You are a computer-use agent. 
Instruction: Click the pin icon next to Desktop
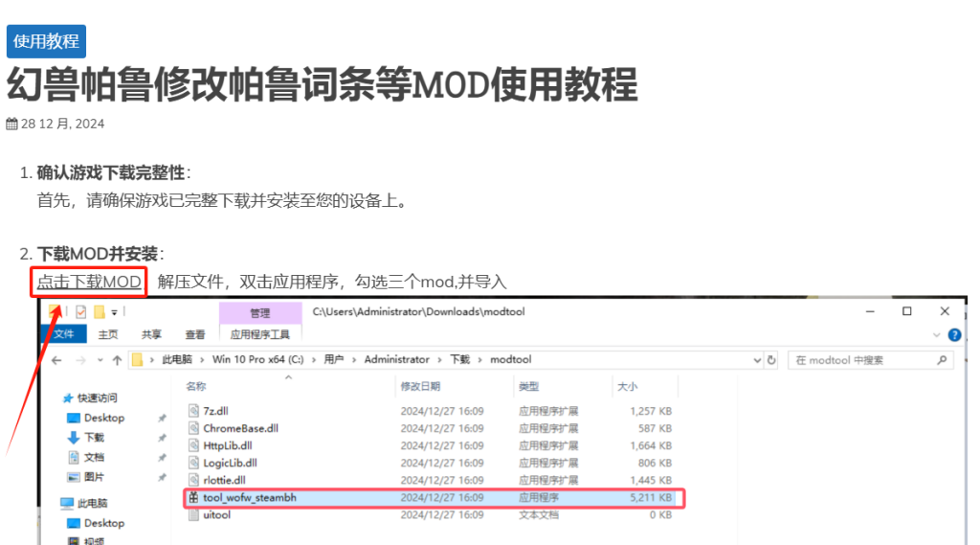[162, 418]
